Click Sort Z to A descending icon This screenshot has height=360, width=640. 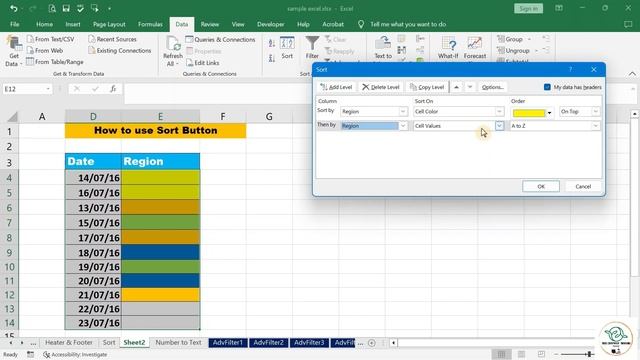(x=271, y=58)
